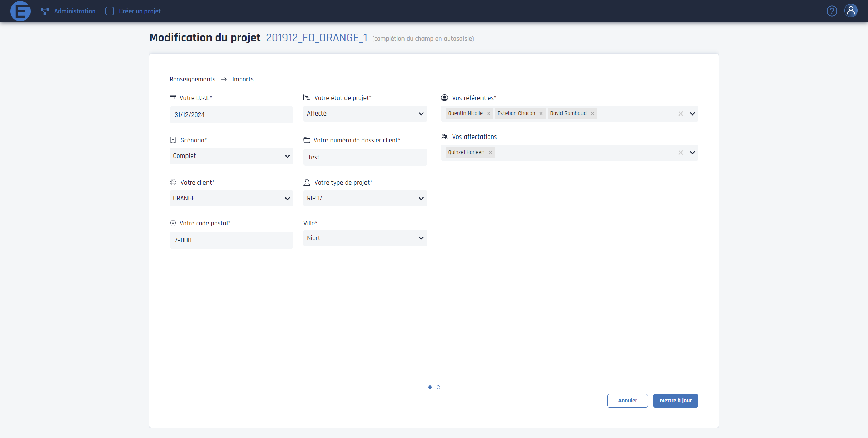Go to the Renseignements step

click(x=192, y=79)
